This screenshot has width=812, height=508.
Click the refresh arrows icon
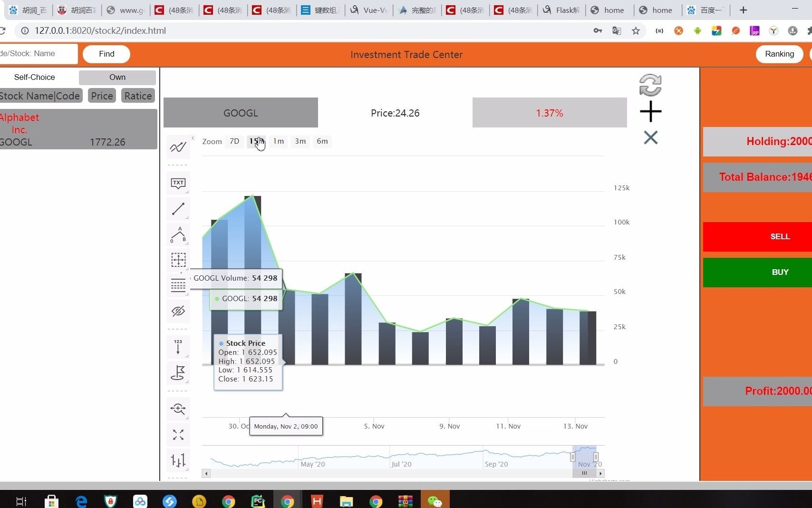(650, 85)
